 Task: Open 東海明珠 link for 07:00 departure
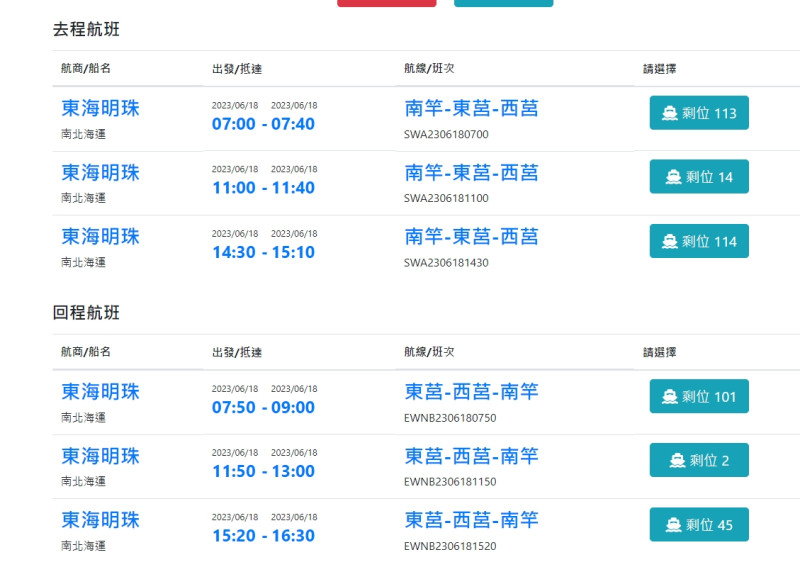pos(101,108)
